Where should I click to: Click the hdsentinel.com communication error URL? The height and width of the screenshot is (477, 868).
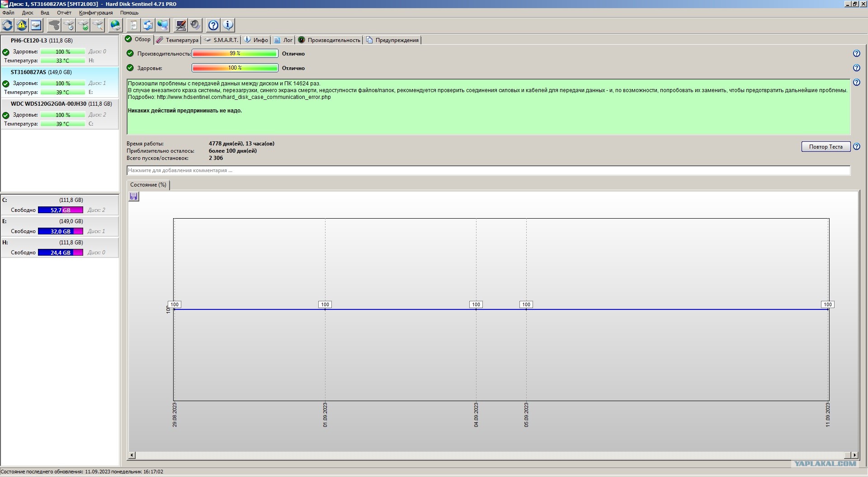click(x=244, y=97)
